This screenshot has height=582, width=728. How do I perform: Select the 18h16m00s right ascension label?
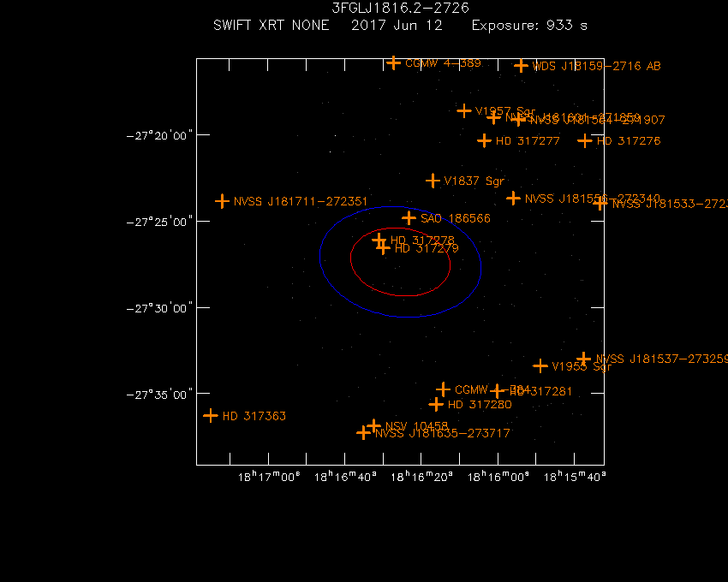[498, 477]
